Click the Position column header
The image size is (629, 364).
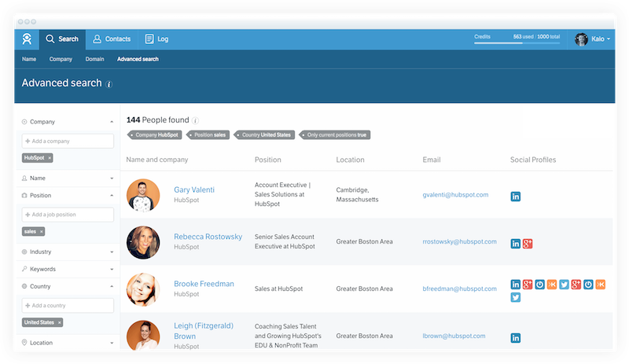pyautogui.click(x=267, y=160)
